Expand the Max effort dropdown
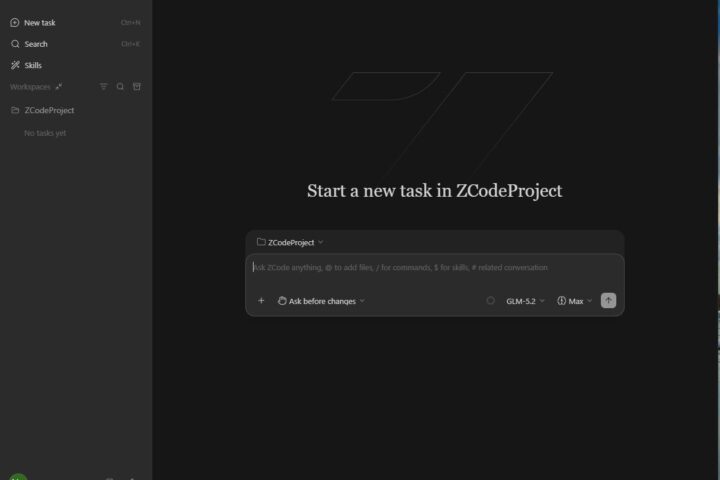This screenshot has height=480, width=720. [x=574, y=301]
